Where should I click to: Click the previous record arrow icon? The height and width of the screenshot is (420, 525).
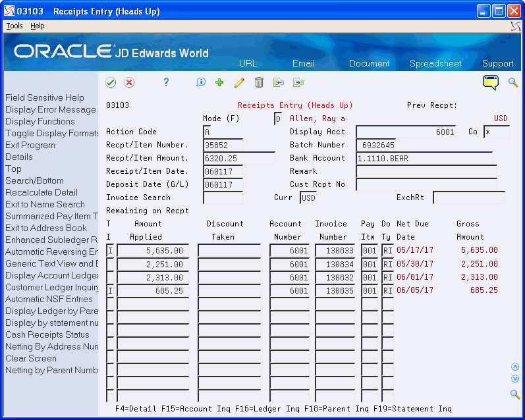279,82
